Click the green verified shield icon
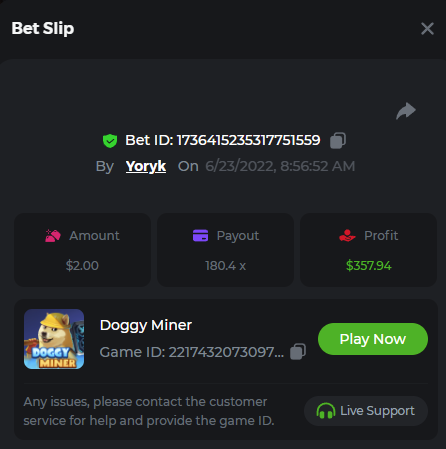The image size is (446, 449). [110, 141]
